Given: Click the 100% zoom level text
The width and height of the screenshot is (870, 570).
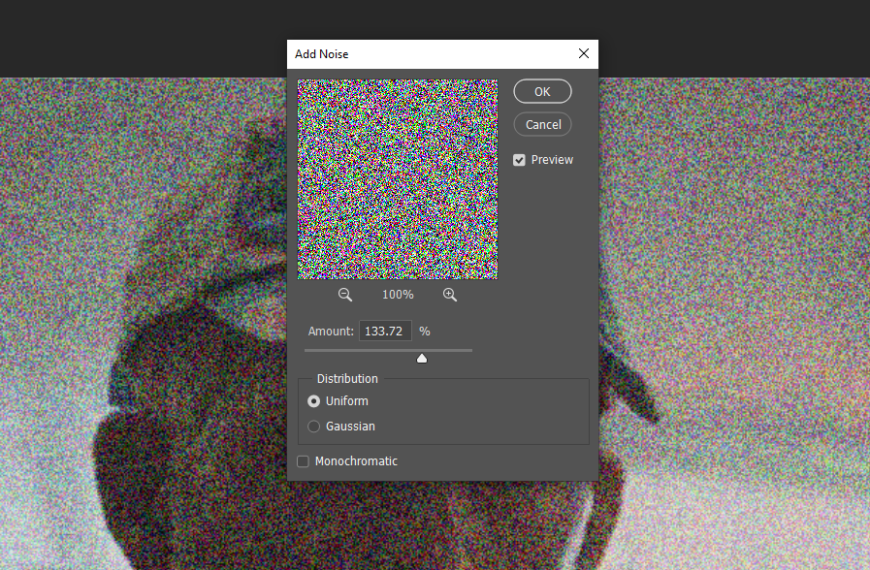Looking at the screenshot, I should [397, 295].
